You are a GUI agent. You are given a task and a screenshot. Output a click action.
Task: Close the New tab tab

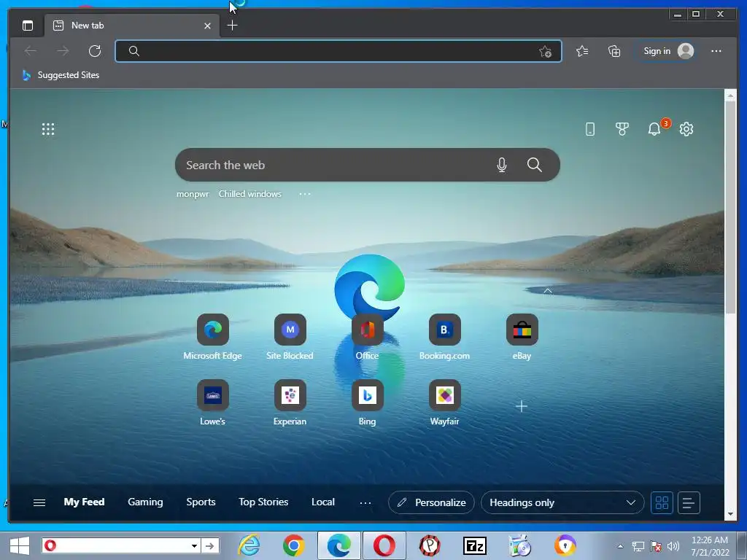click(x=207, y=26)
